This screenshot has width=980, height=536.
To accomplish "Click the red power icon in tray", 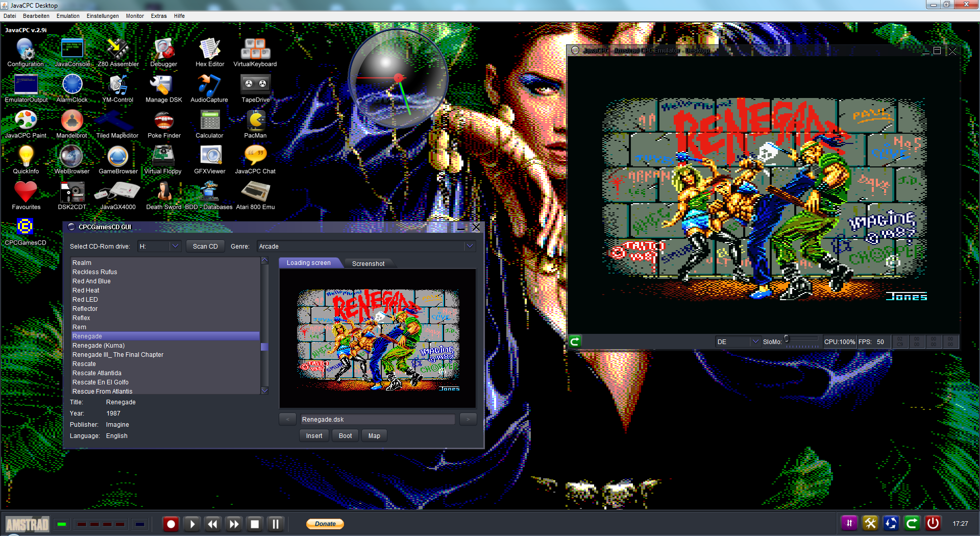I will 933,523.
